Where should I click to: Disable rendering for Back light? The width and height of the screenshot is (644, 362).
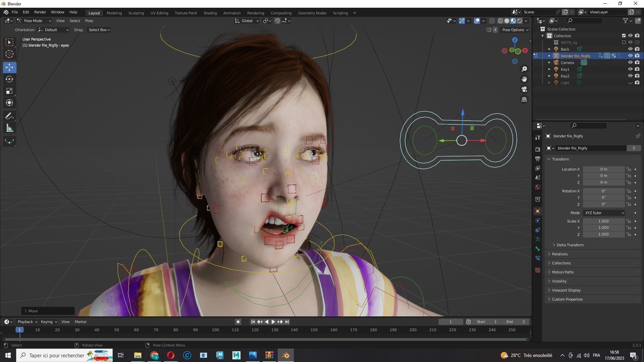(x=637, y=49)
